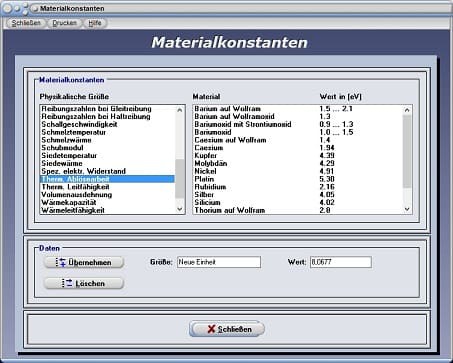This screenshot has width=453, height=363.
Task: Select the Kupfer material row
Action: point(298,156)
